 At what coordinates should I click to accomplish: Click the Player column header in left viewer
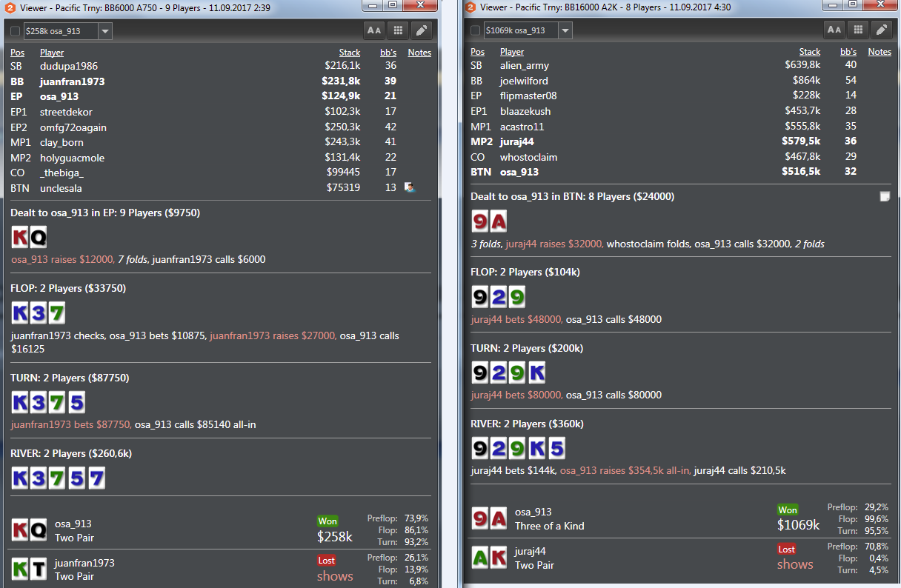pos(52,53)
